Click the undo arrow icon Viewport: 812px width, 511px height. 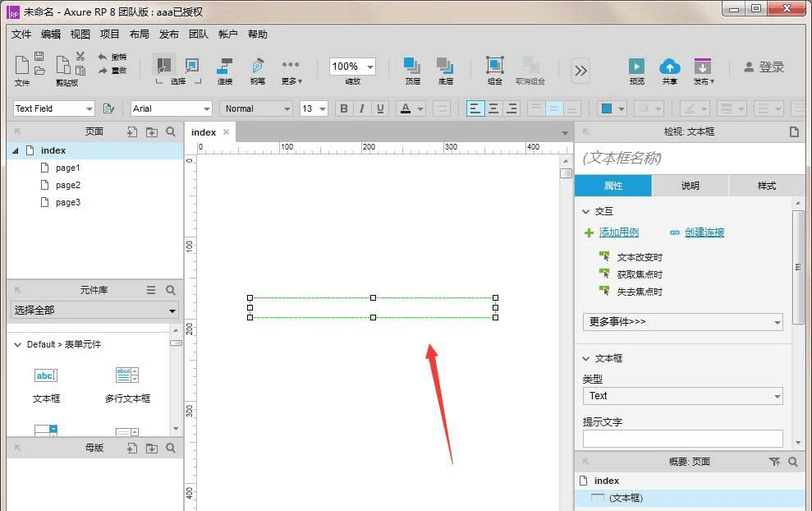pos(103,57)
